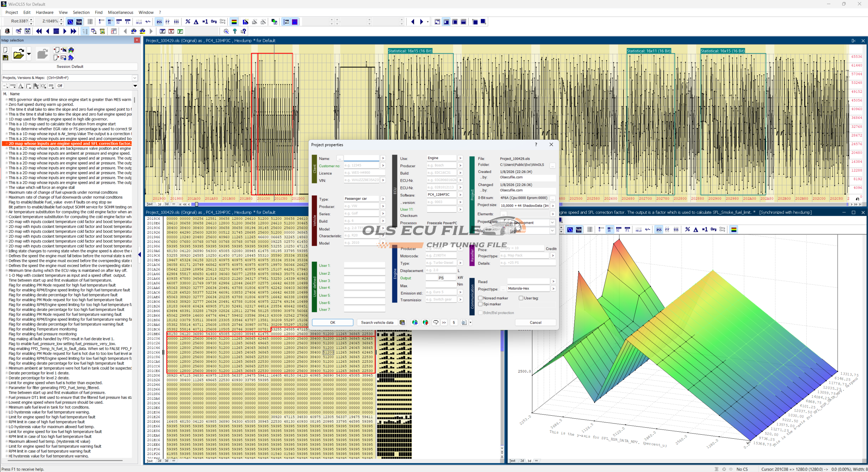Screen dimensions: 868x472
Task: Tick the User tag checkbox
Action: [x=521, y=298]
